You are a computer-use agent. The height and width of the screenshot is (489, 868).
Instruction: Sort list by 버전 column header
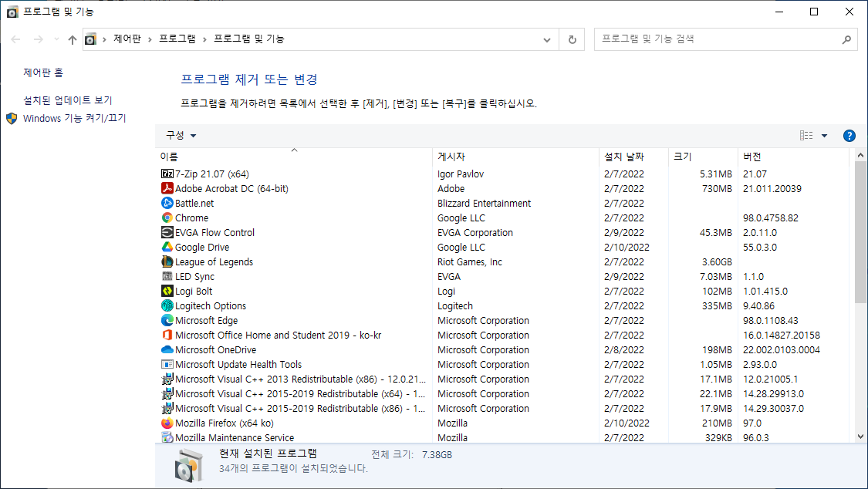pos(793,157)
